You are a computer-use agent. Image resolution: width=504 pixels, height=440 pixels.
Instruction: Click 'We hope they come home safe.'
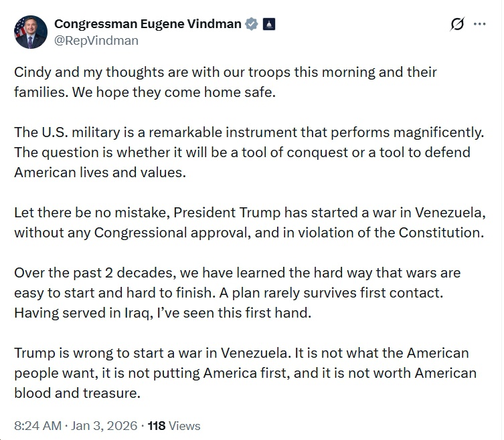pyautogui.click(x=195, y=92)
